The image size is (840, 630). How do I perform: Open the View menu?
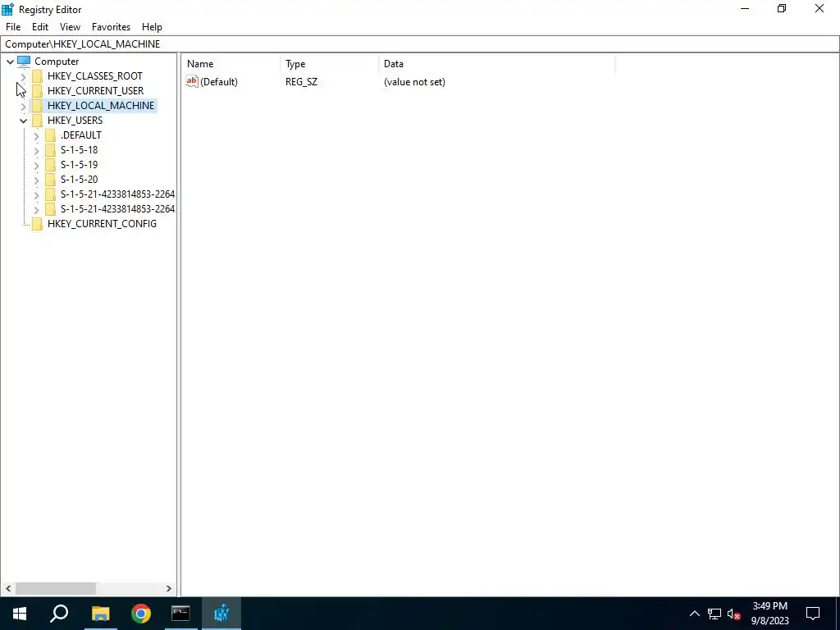(x=70, y=27)
